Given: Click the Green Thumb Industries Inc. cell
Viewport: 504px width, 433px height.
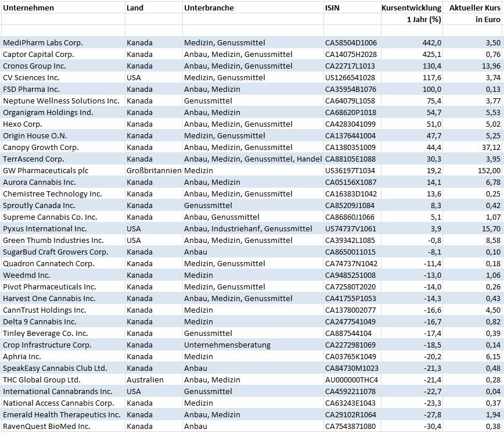Looking at the screenshot, I should pos(63,240).
